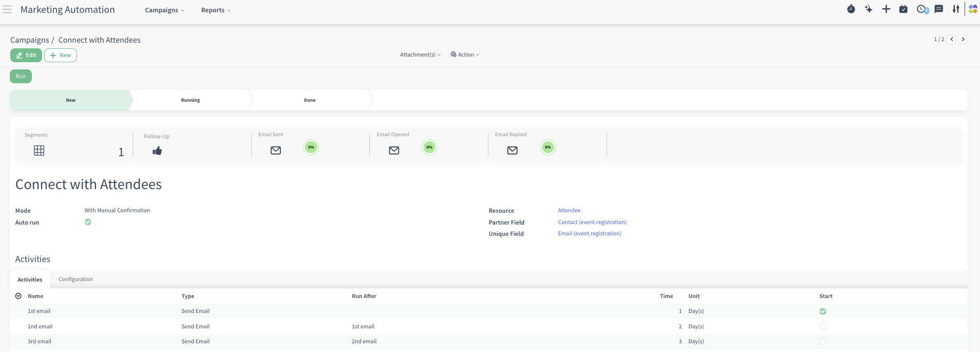Sort by Time column header
The width and height of the screenshot is (980, 352).
tap(666, 296)
